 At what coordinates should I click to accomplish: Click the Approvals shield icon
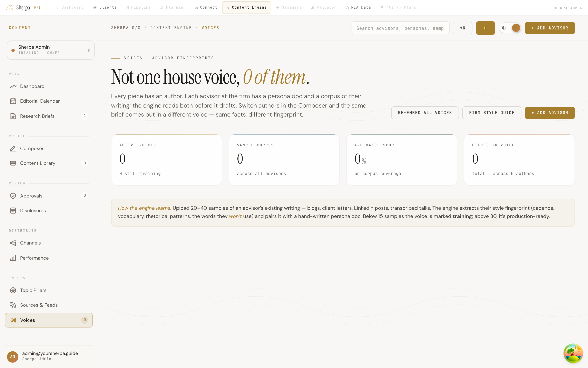click(13, 196)
